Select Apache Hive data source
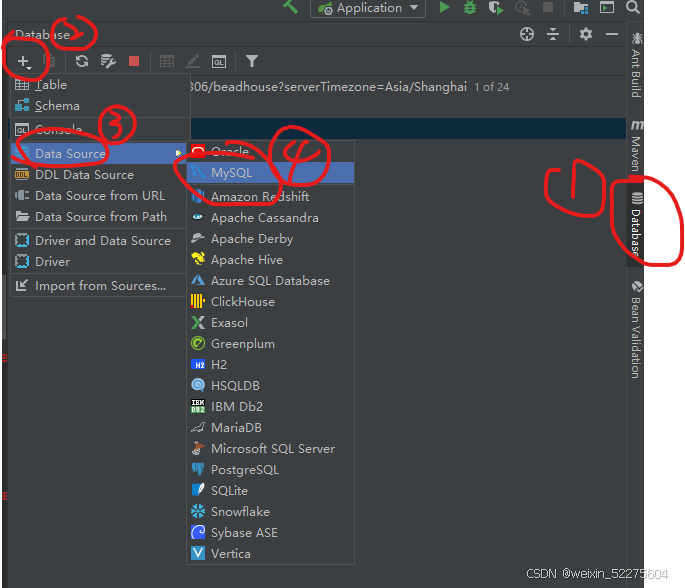Image resolution: width=685 pixels, height=588 pixels. tap(270, 259)
